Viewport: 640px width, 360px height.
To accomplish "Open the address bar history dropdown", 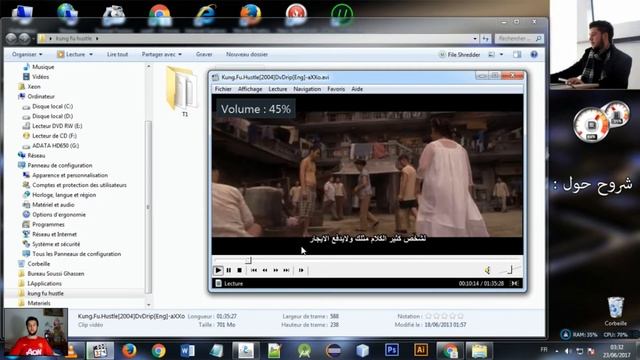I will click(x=475, y=38).
